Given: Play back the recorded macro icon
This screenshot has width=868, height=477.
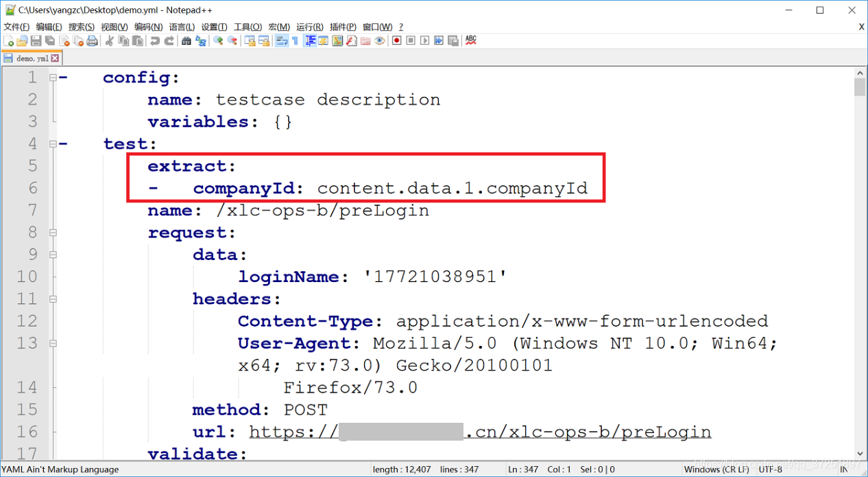Looking at the screenshot, I should (x=425, y=41).
